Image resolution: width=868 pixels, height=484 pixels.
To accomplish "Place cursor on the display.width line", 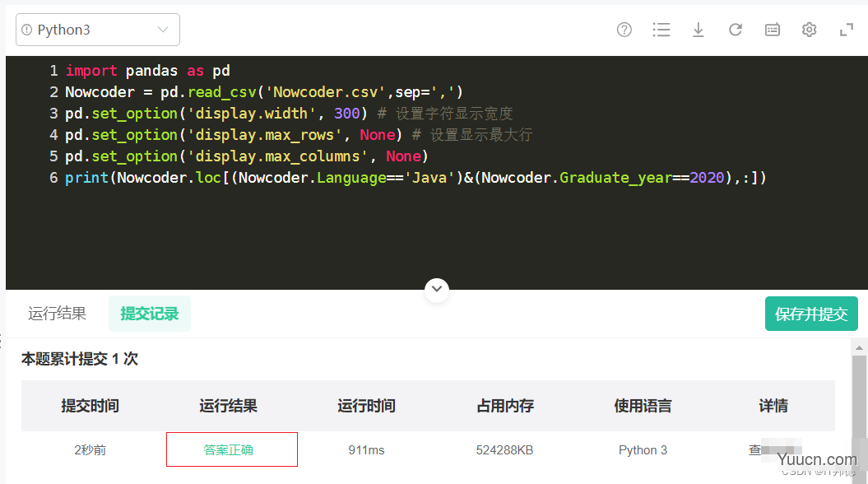I will tap(289, 114).
